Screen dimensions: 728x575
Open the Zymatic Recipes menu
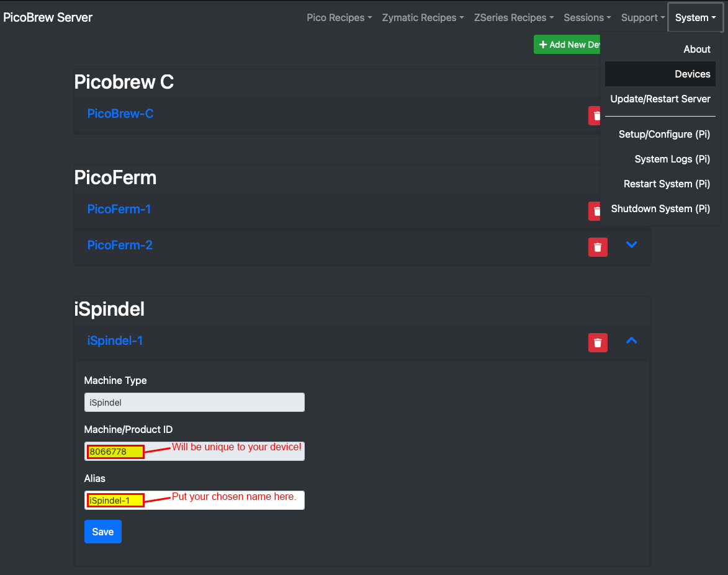point(422,17)
